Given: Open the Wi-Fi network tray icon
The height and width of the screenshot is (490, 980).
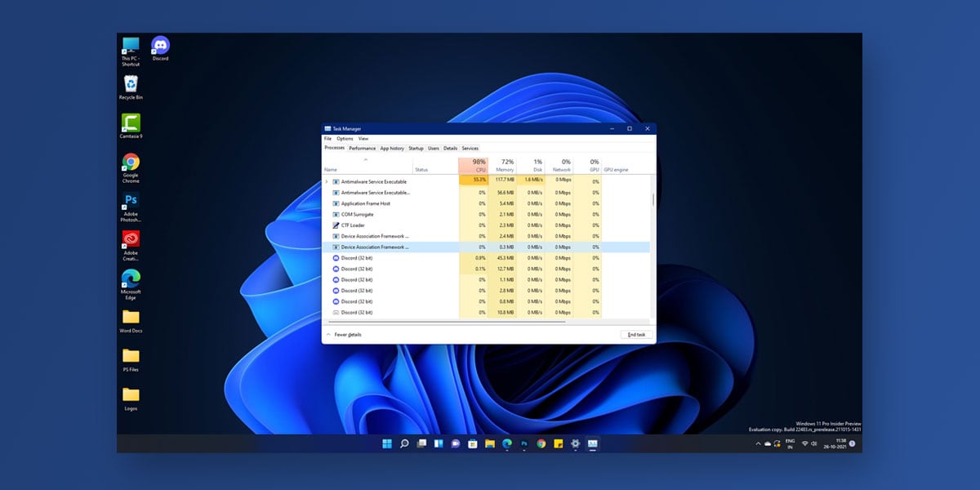Looking at the screenshot, I should [804, 443].
